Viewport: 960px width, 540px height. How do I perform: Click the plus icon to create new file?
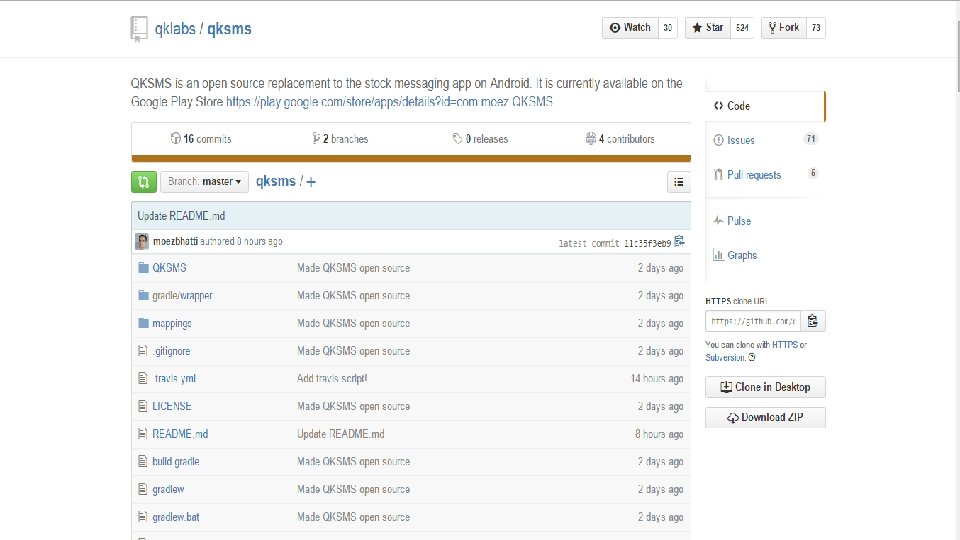click(x=311, y=182)
